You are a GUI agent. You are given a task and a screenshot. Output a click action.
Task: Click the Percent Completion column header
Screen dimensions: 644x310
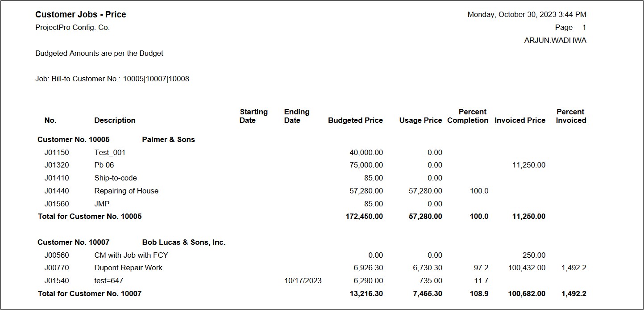coord(468,116)
